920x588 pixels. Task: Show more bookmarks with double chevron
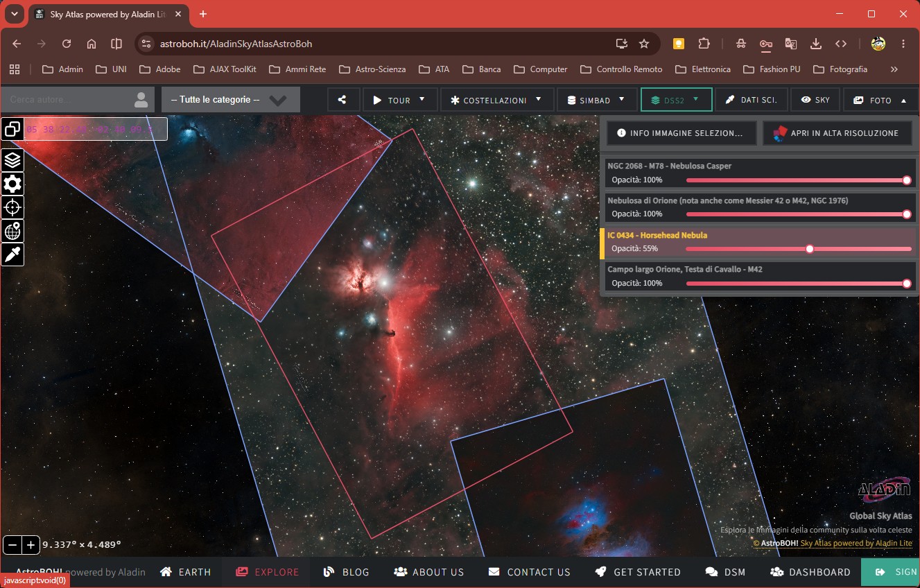coord(894,69)
